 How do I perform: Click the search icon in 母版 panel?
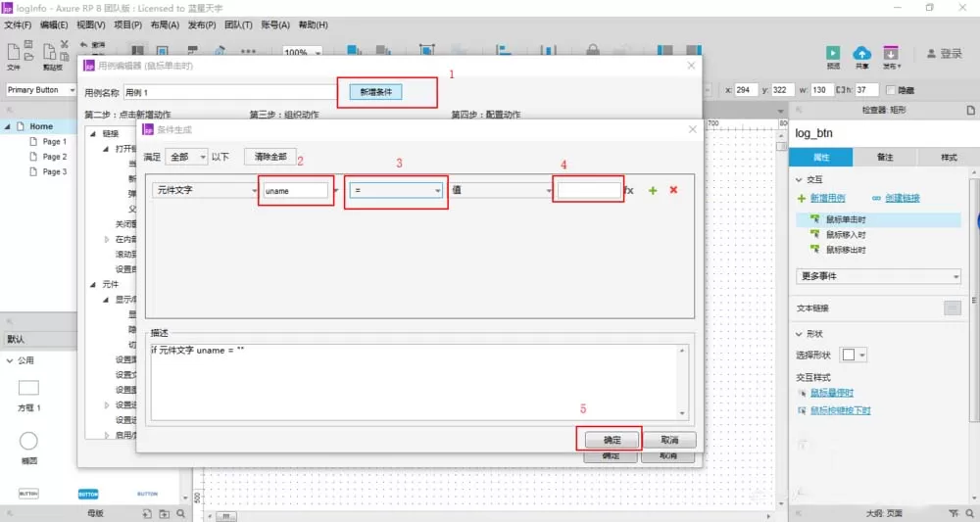point(180,513)
